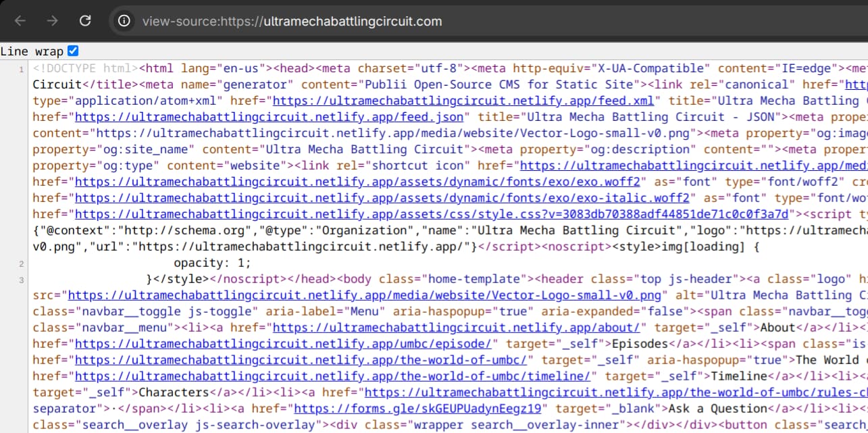Go back to the previous page

click(x=20, y=21)
